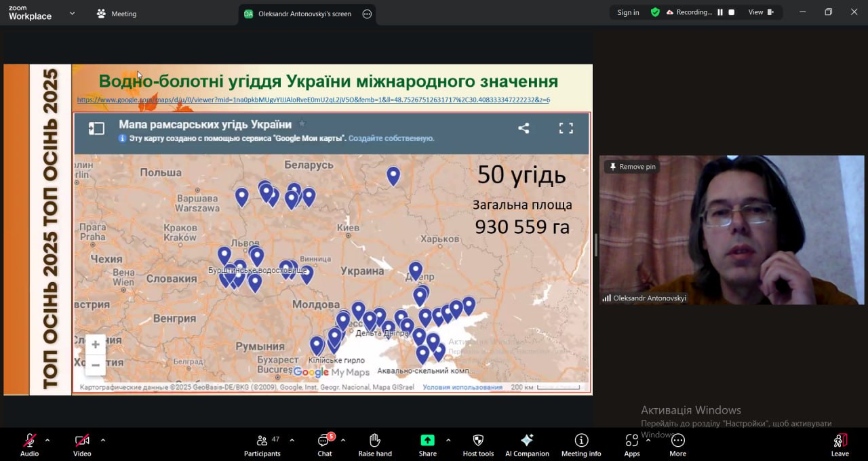Click the Raise hand icon
The image size is (868, 461).
375,441
